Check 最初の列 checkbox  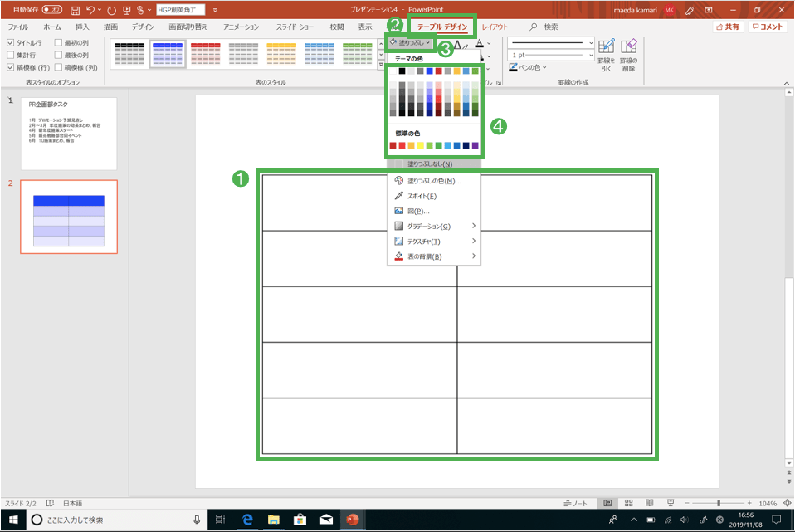coord(58,42)
